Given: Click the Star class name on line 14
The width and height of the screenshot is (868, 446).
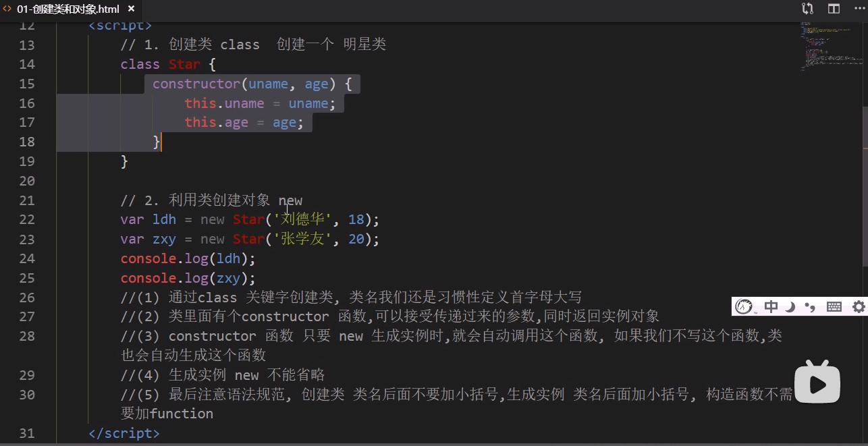Looking at the screenshot, I should click(x=184, y=64).
